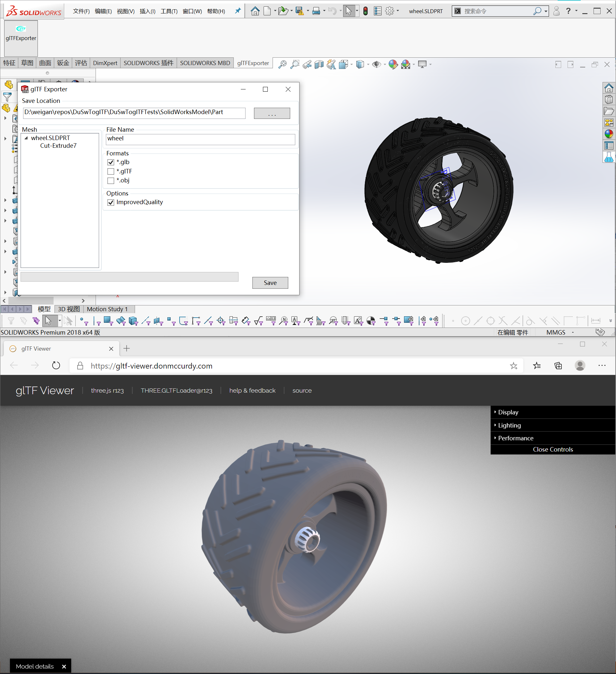Open the Options gear icon
The width and height of the screenshot is (616, 674).
pos(389,11)
